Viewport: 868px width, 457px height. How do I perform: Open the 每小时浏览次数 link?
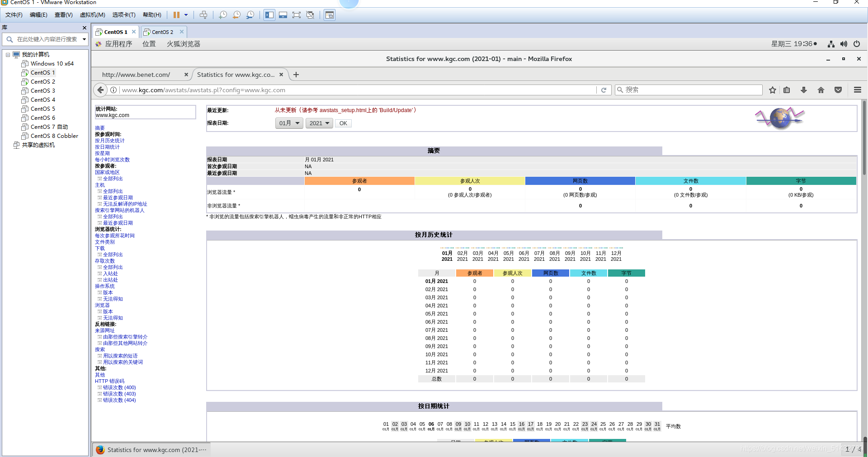coord(112,160)
